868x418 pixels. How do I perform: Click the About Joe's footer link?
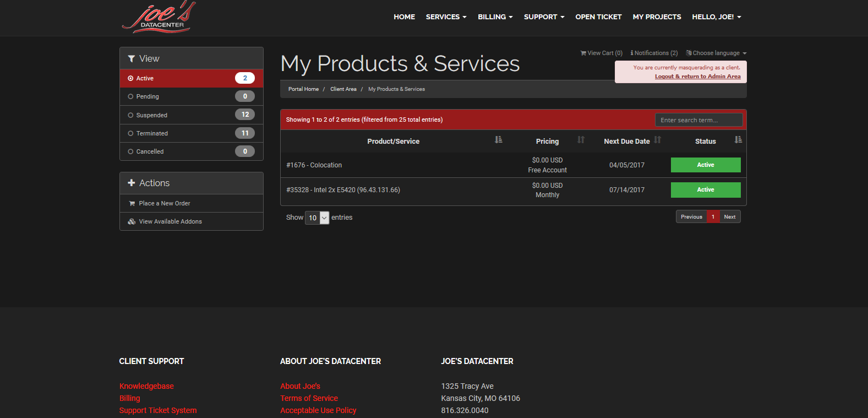point(300,386)
